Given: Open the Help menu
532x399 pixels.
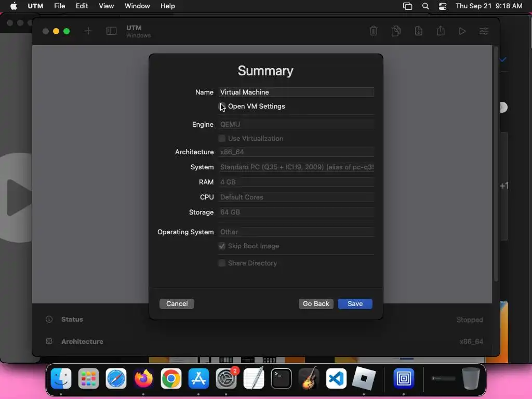Looking at the screenshot, I should tap(168, 6).
